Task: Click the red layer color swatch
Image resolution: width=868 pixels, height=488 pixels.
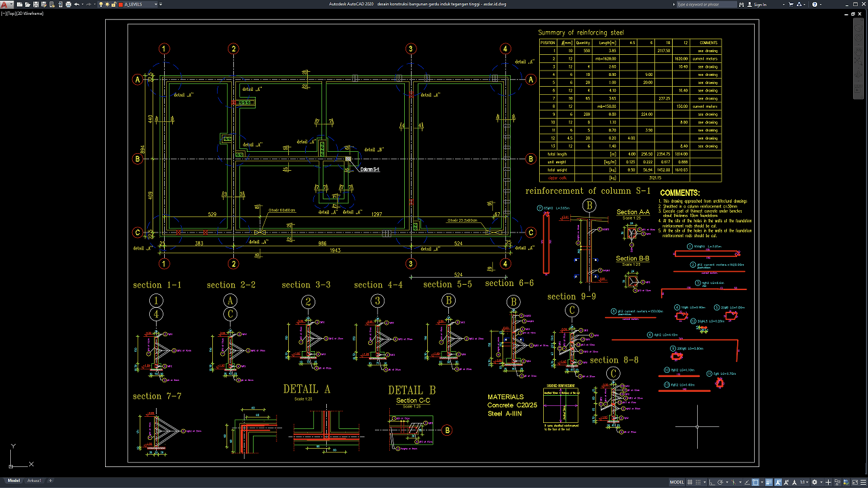Action: pyautogui.click(x=121, y=4)
